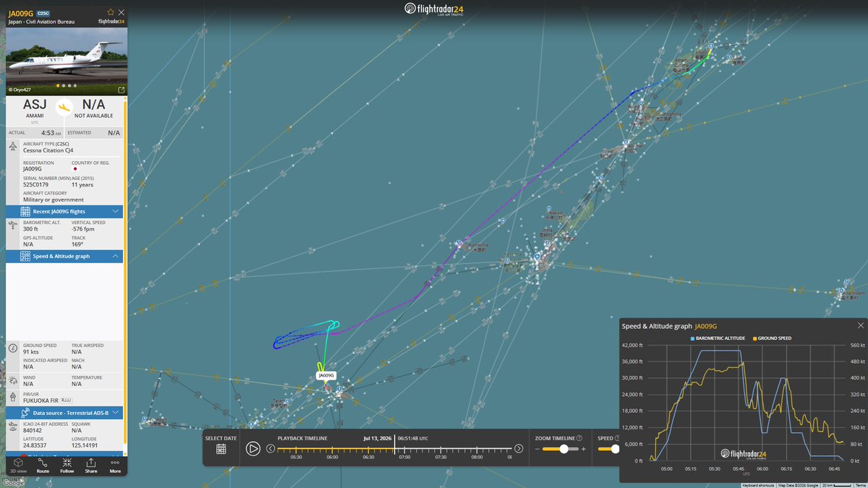Screen dimensions: 868x488
Task: Click the Japan country flag dot
Action: (75, 169)
